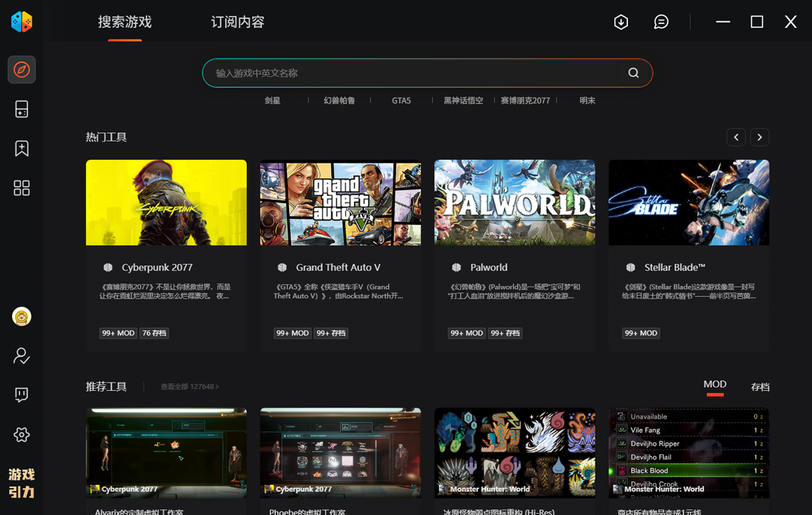Select the 存档 tab in 推荐工具

click(761, 387)
